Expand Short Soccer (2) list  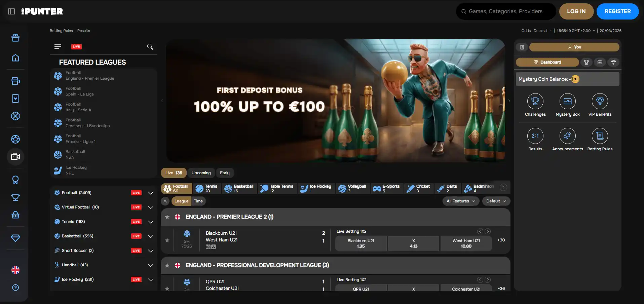coord(151,251)
